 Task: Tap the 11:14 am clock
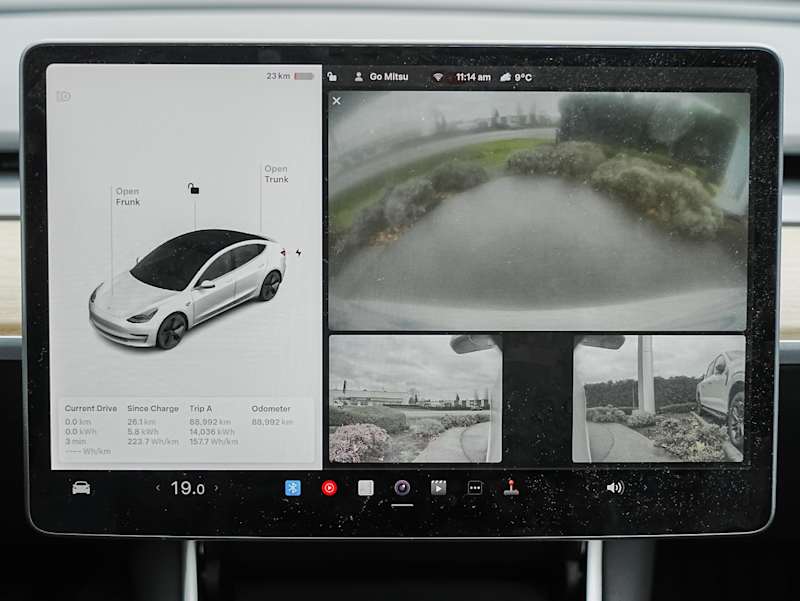(x=473, y=77)
